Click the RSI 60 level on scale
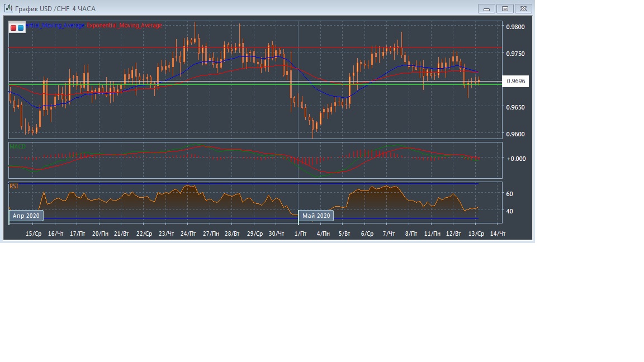644x362 pixels. coord(509,194)
